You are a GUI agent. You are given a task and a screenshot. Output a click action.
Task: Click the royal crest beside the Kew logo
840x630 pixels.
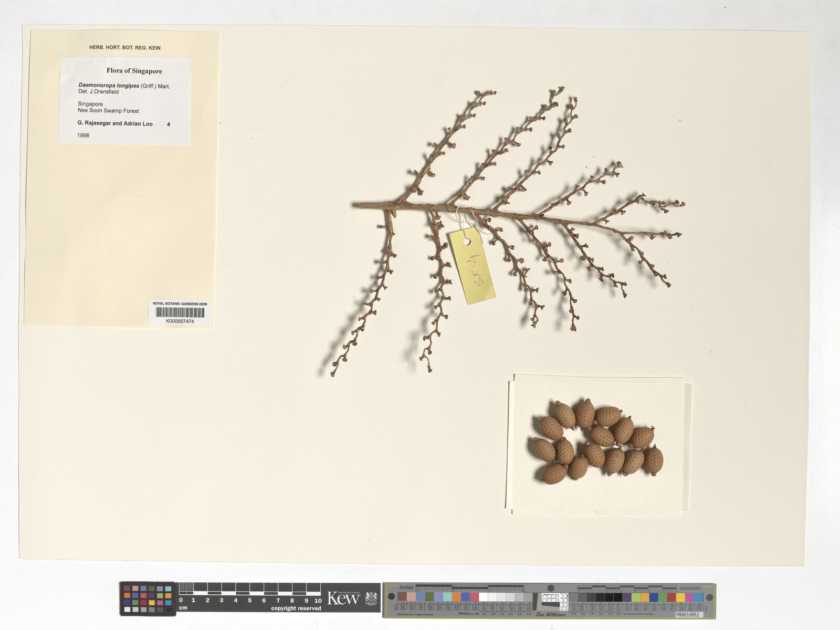coord(371,598)
